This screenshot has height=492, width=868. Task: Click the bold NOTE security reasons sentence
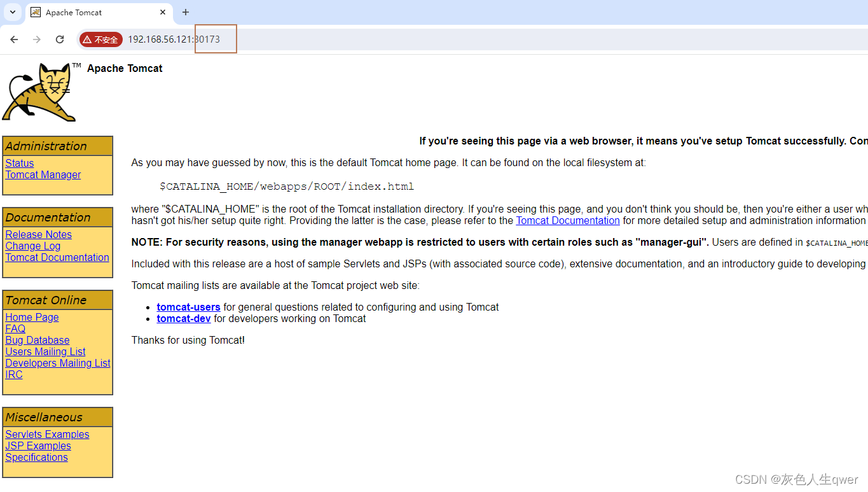point(420,242)
